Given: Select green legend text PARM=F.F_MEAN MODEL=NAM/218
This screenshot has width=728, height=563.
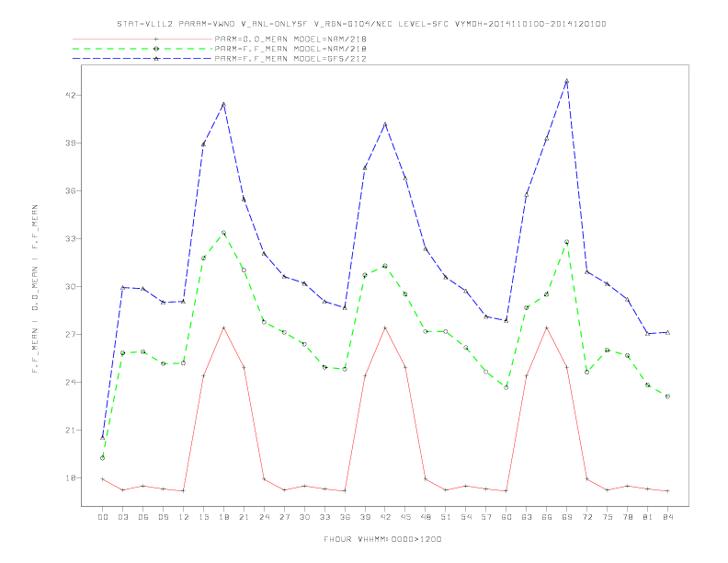Looking at the screenshot, I should click(290, 49).
